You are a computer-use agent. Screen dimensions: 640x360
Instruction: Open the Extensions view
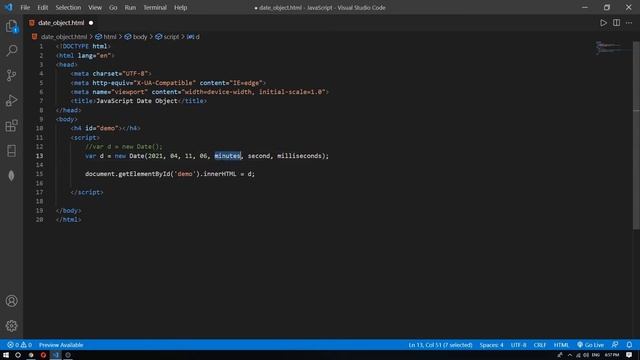point(11,125)
